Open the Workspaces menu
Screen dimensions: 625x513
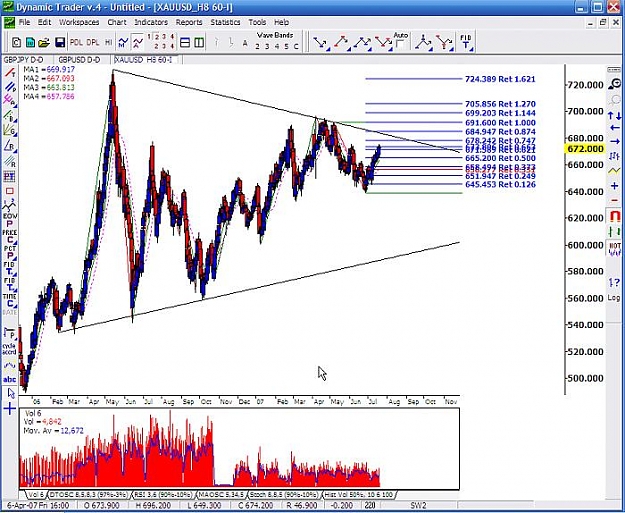79,22
